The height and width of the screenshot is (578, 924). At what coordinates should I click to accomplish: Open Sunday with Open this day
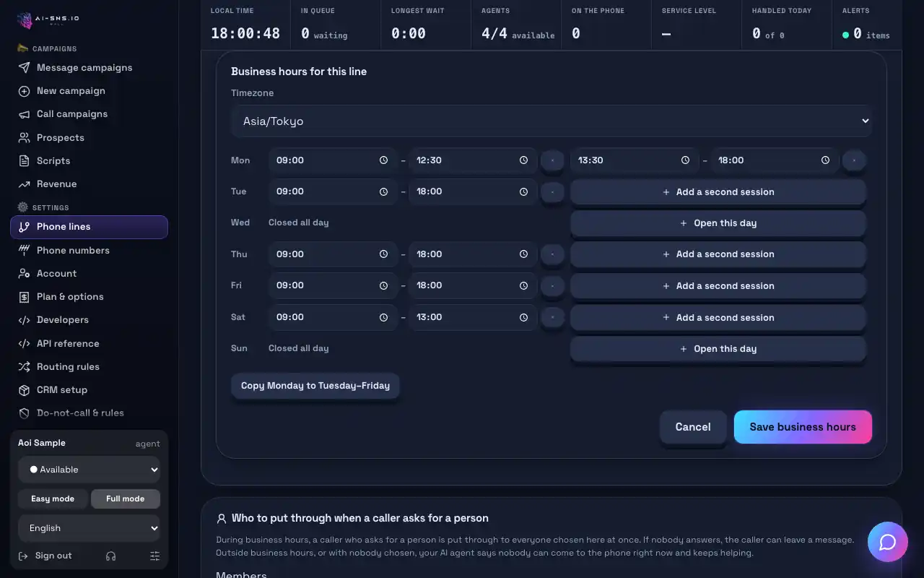(718, 349)
